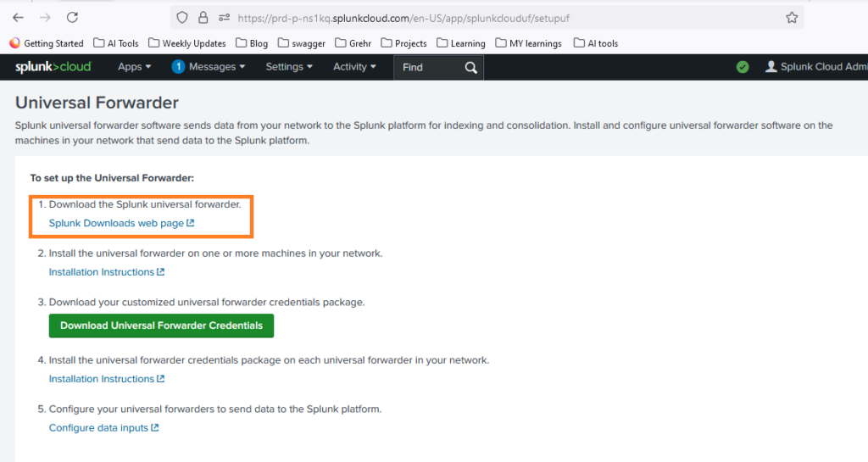Bookmark this page using the star icon
This screenshot has height=462, width=868.
792,17
